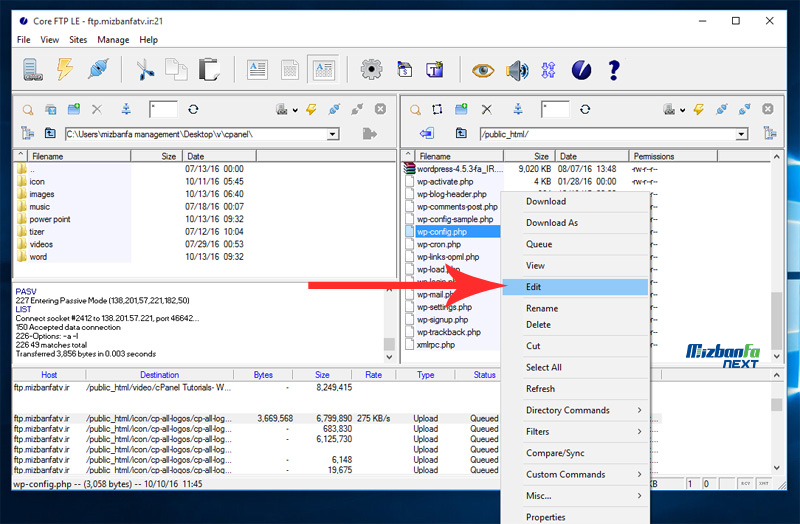The width and height of the screenshot is (800, 524).
Task: Select xmlrpc.php in the remote list
Action: pos(435,345)
